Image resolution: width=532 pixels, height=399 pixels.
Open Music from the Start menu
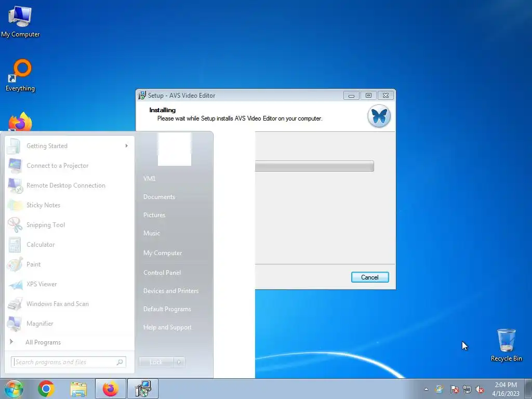(x=152, y=233)
